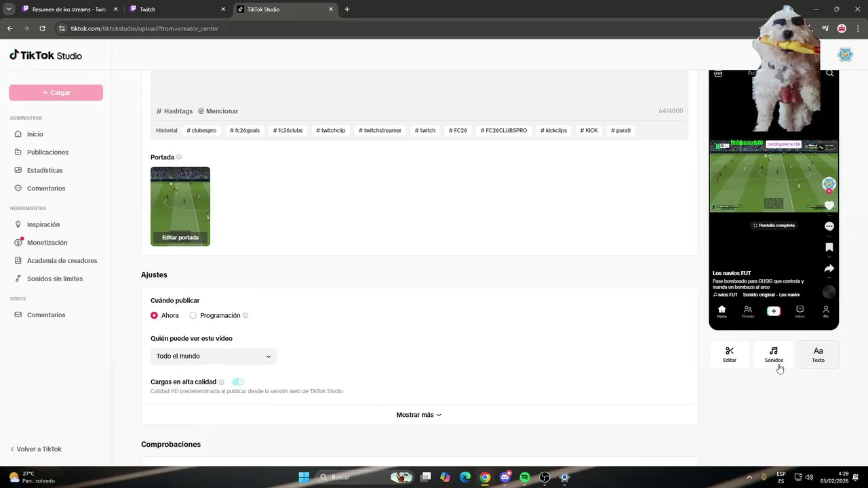Open Microsoft Edge from the taskbar
This screenshot has width=868, height=488.
click(x=465, y=477)
